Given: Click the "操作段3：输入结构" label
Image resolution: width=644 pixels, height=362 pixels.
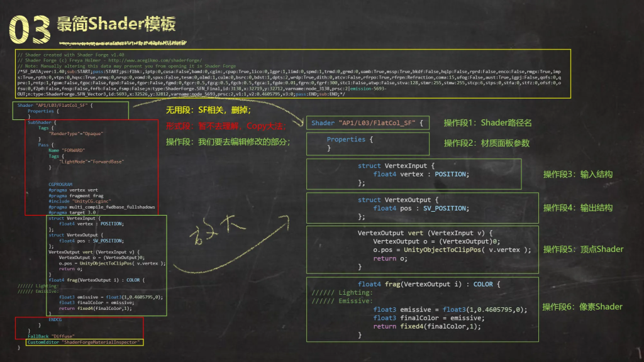Looking at the screenshot, I should (x=577, y=174).
